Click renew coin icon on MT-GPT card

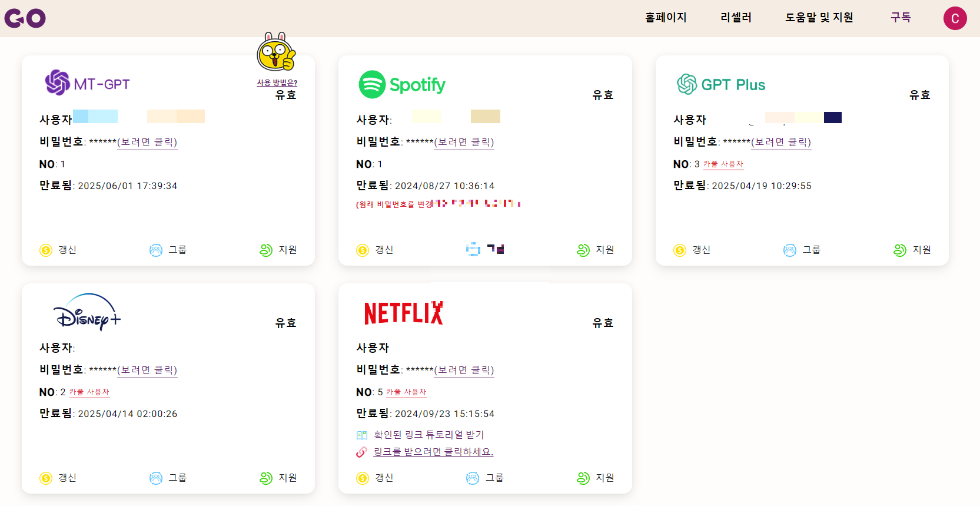(x=46, y=250)
